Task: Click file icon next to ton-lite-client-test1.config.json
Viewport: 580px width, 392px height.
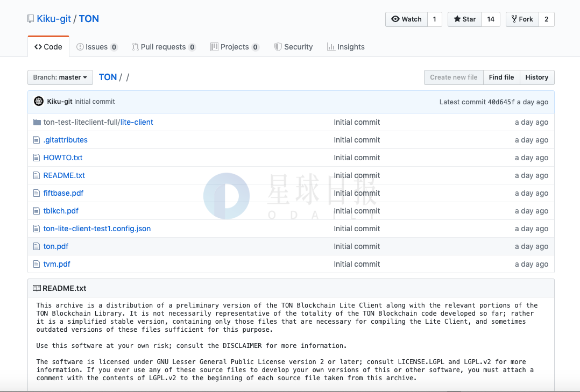Action: coord(36,229)
